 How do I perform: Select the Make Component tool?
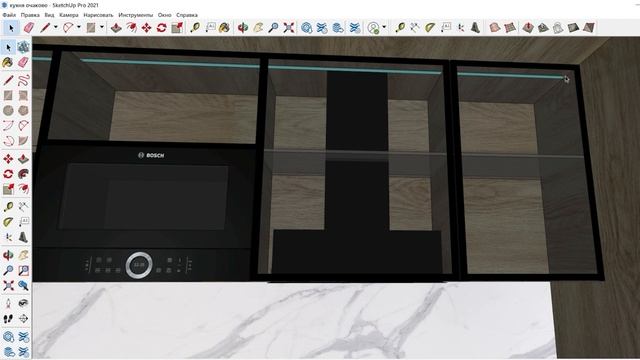(x=23, y=47)
